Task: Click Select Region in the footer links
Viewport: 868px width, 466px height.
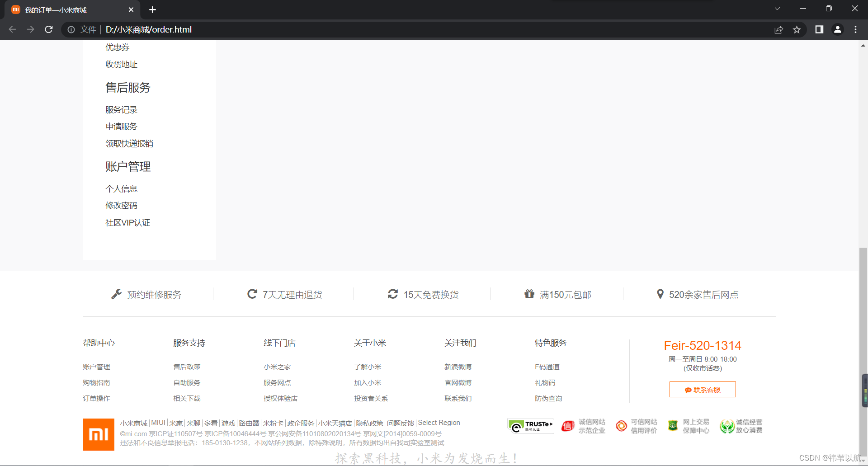Action: tap(439, 423)
